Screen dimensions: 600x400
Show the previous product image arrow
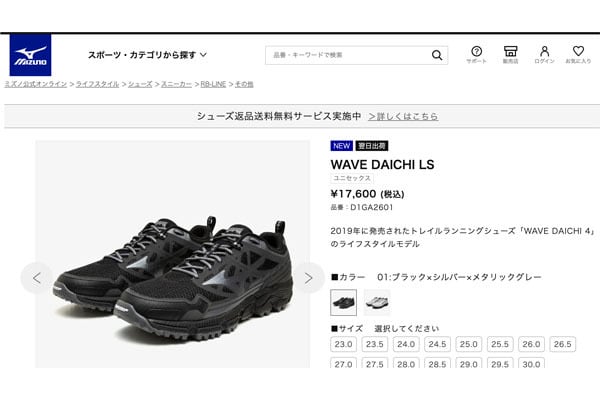(36, 278)
